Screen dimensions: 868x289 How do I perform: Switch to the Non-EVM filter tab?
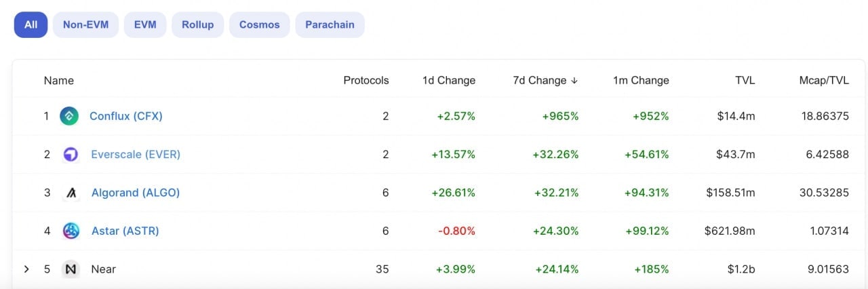pyautogui.click(x=85, y=24)
